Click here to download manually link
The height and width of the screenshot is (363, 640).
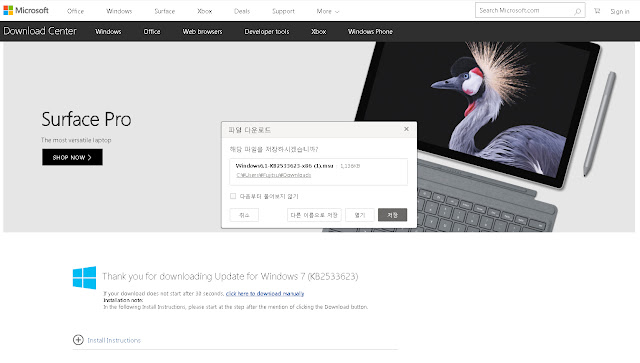[x=264, y=293]
